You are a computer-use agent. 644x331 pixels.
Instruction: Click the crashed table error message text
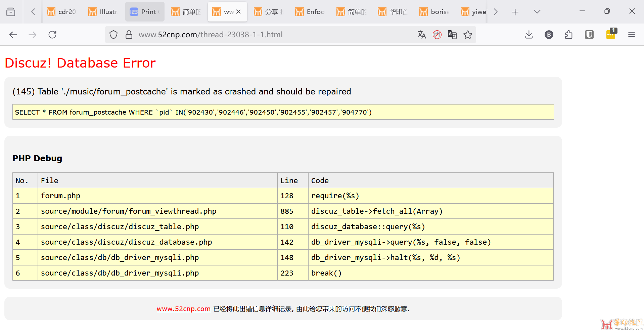182,91
